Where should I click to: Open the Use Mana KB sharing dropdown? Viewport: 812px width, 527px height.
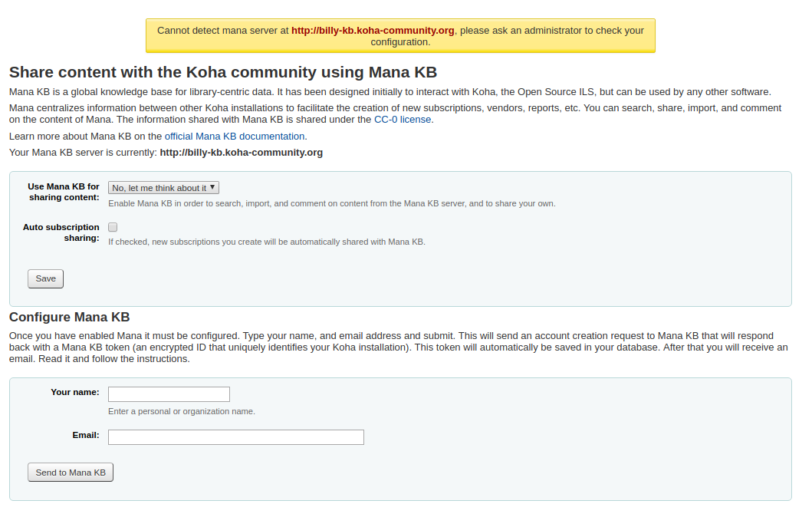(x=163, y=188)
